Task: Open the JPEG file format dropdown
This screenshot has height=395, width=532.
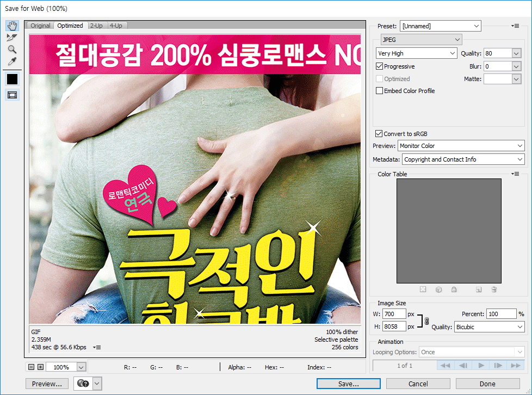Action: [x=422, y=40]
